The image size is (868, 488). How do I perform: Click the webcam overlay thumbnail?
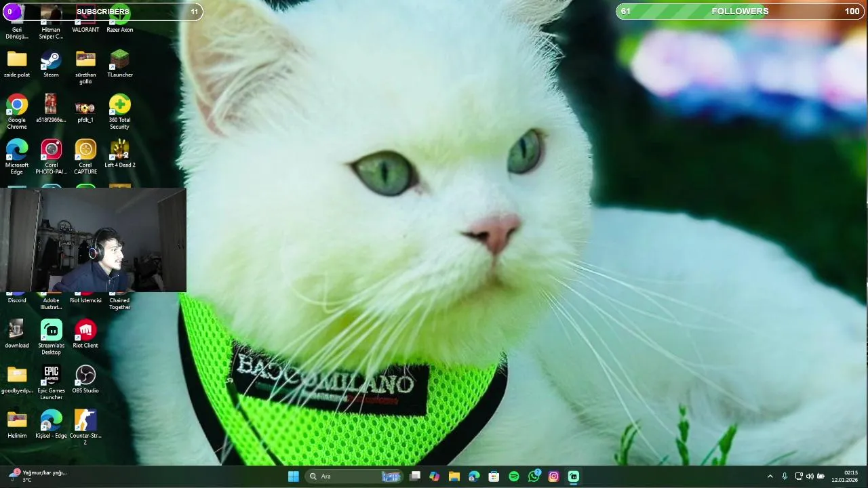point(93,240)
